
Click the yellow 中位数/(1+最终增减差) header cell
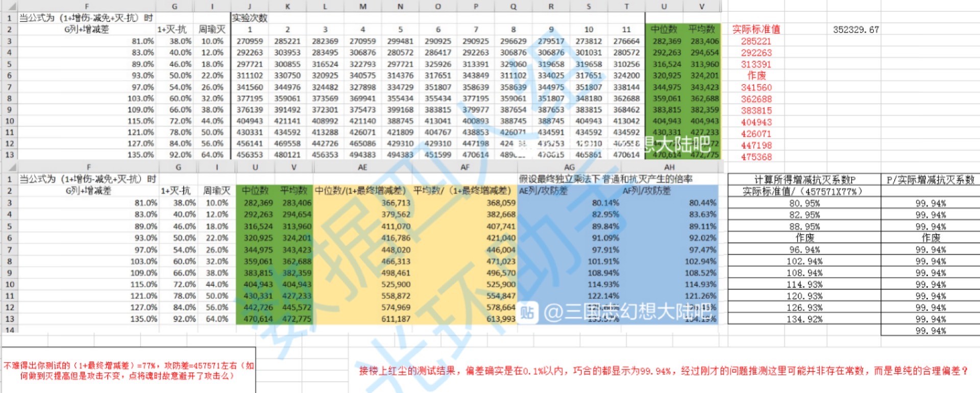[x=360, y=191]
